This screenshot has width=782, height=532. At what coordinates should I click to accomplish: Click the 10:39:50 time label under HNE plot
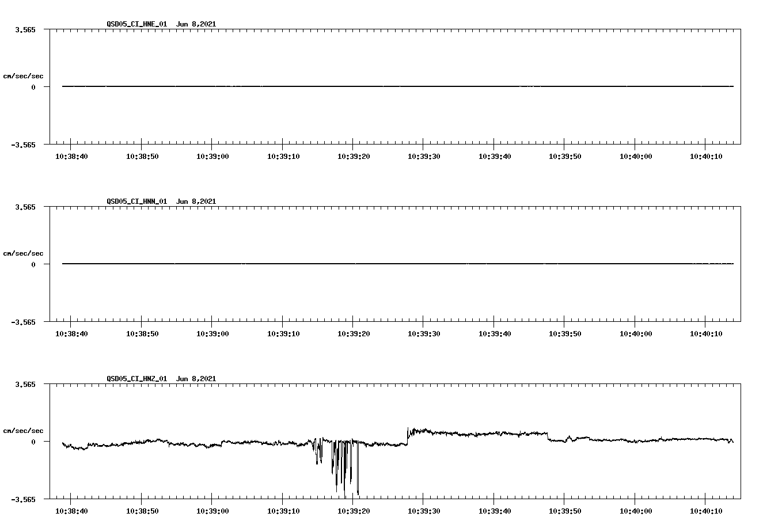tap(565, 157)
